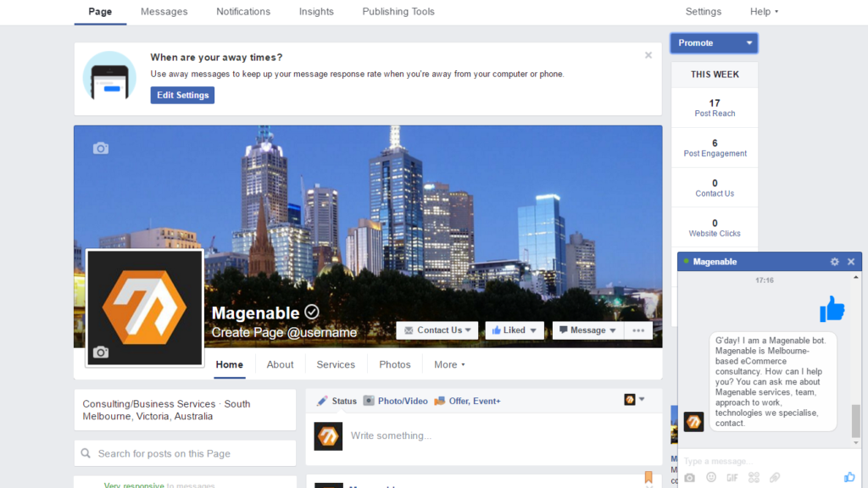Open the Liked dropdown on the cover

point(515,330)
